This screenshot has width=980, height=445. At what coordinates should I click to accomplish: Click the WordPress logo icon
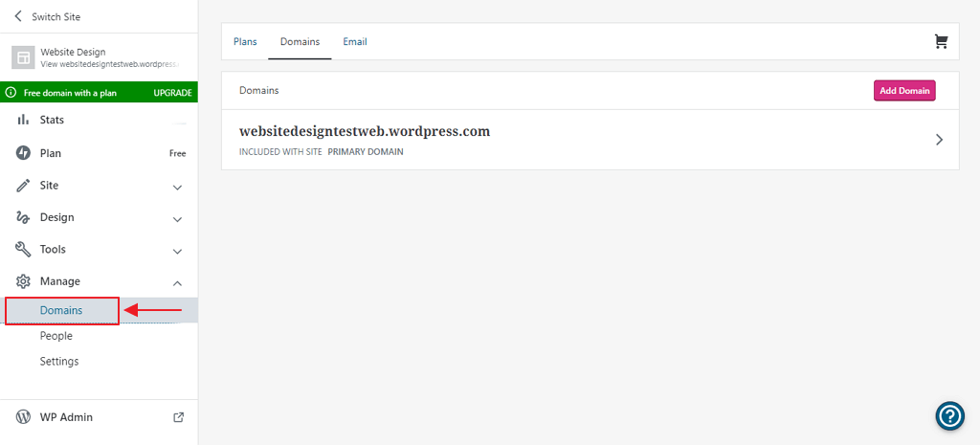(x=23, y=417)
